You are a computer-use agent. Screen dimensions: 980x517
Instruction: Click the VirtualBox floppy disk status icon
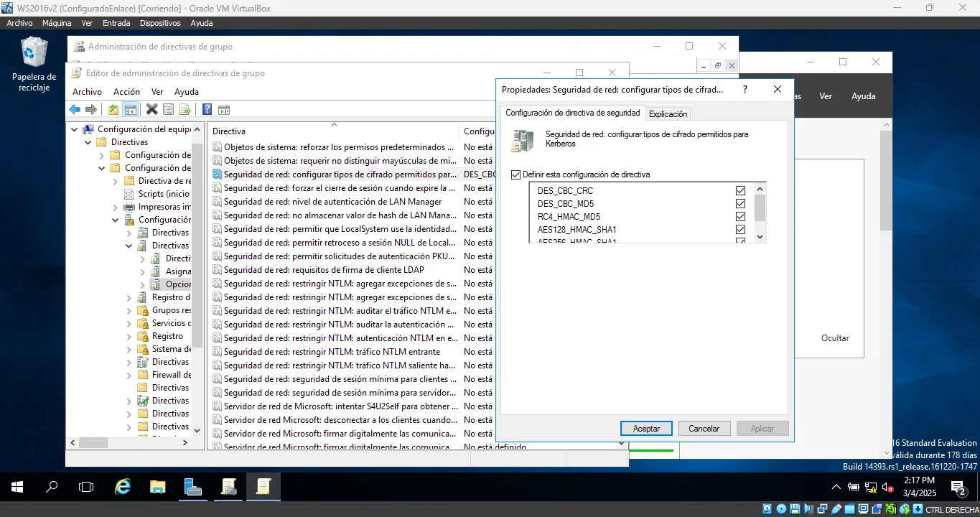(795, 509)
